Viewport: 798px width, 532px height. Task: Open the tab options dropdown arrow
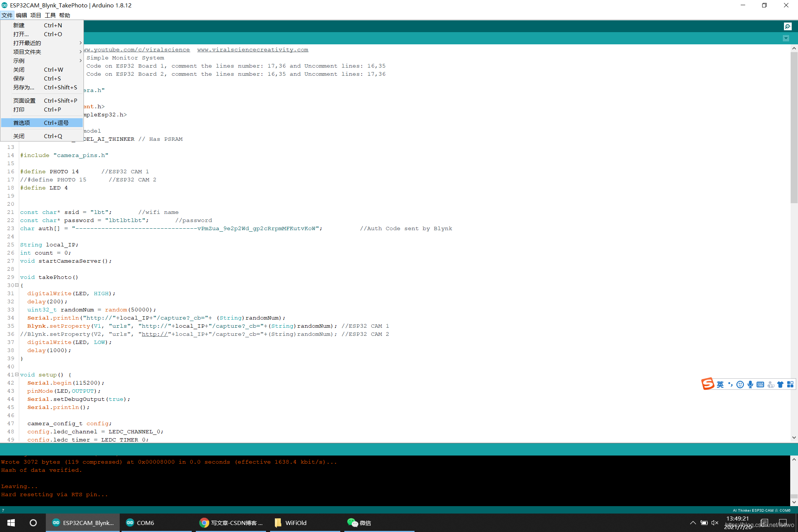(x=786, y=38)
